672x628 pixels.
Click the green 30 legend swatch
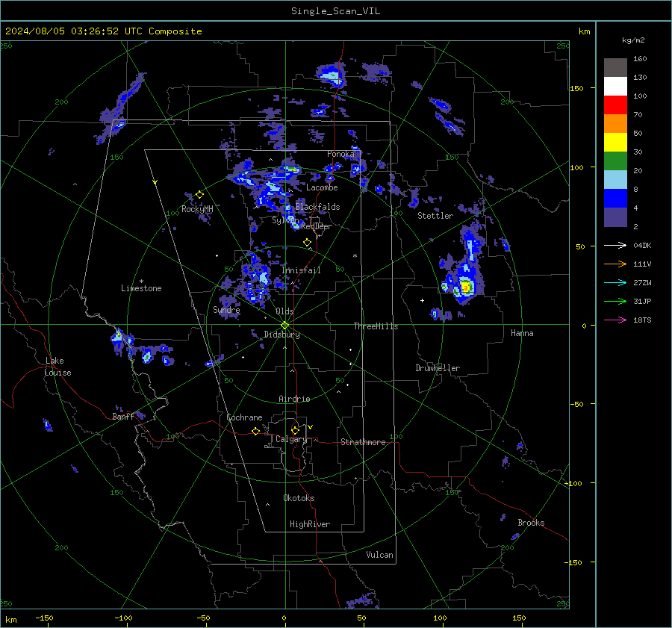tap(615, 161)
